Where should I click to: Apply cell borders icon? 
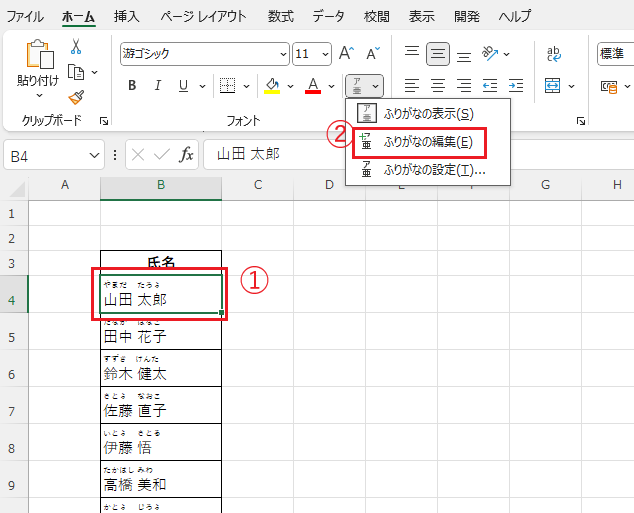[227, 86]
